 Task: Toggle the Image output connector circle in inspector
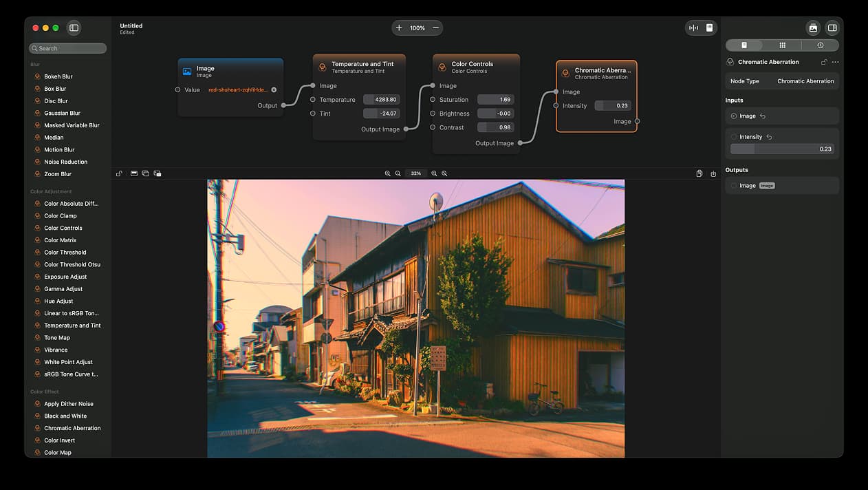pos(734,186)
